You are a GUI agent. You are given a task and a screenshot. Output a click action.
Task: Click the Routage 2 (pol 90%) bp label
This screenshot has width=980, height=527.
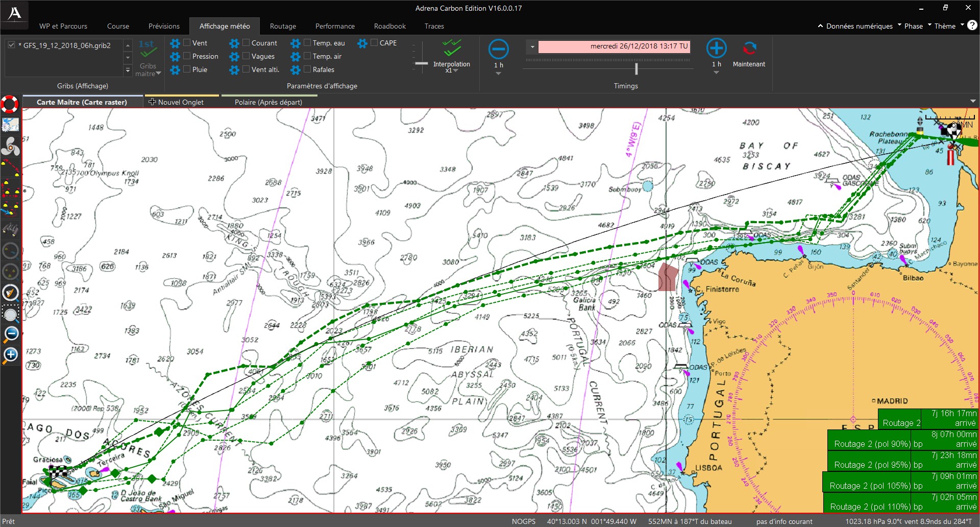(878, 444)
